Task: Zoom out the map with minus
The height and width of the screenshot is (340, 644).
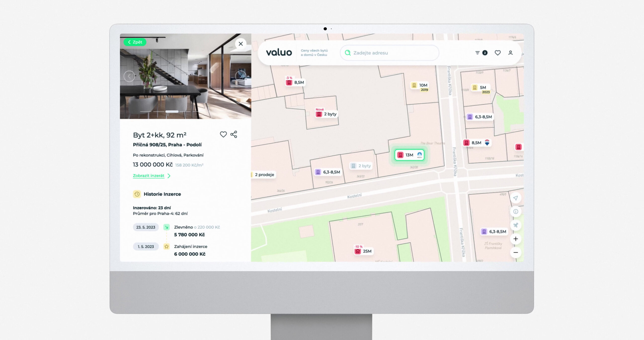Action: tap(515, 252)
